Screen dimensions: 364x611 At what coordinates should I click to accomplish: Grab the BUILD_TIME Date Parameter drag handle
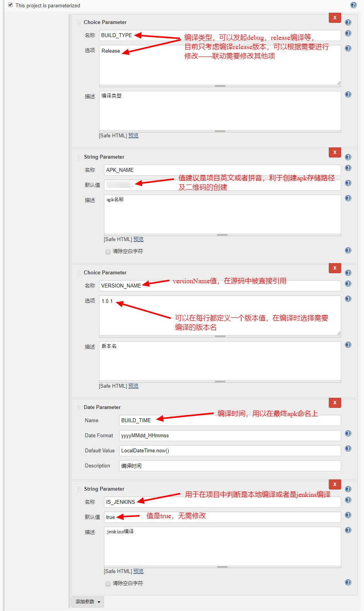coord(79,407)
